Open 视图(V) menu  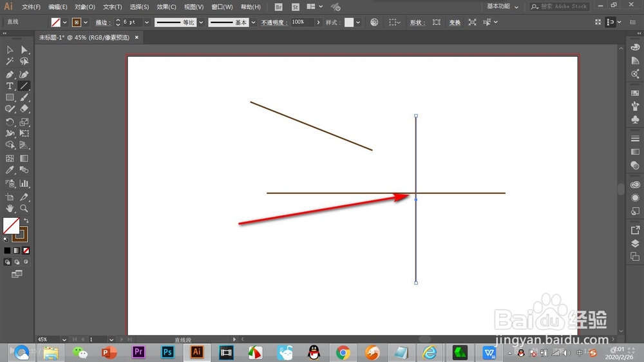193,7
